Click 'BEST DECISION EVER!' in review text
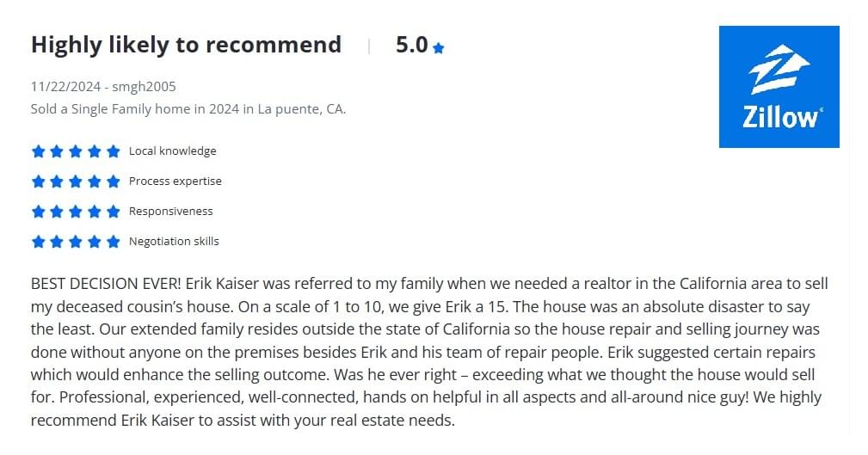 tap(106, 284)
